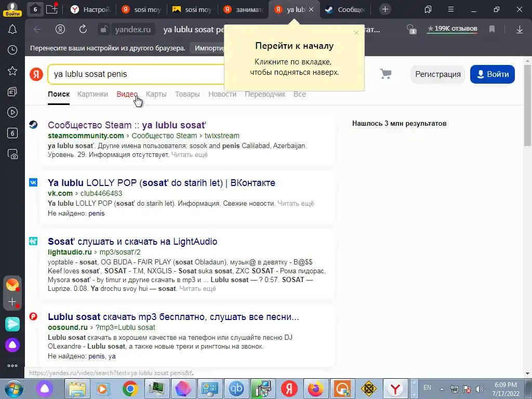Viewport: 532px width, 399px height.
Task: Select the Переводчик search category
Action: (265, 94)
